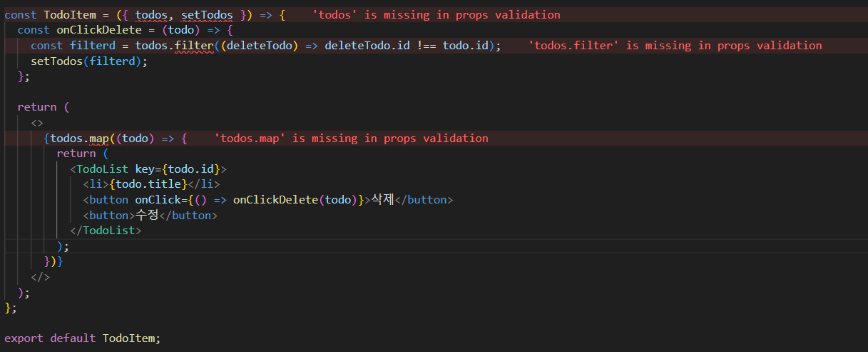Click the 수정 button text

[x=148, y=215]
